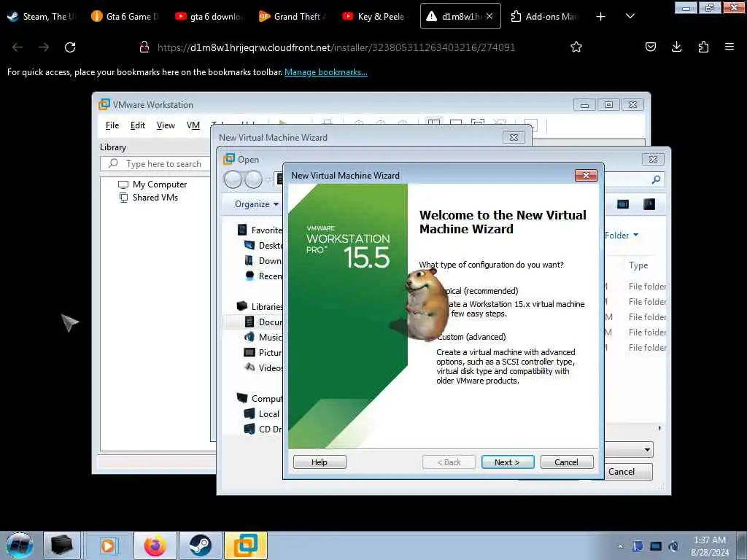747x560 pixels.
Task: Launch Windows Media Player from taskbar
Action: [108, 545]
